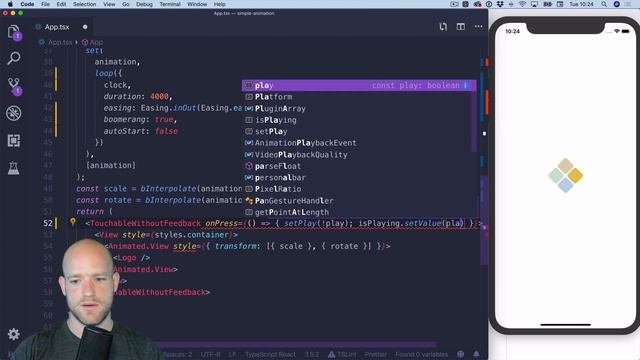This screenshot has height=360, width=640.
Task: Click the Found 0 variables status item
Action: click(x=421, y=354)
